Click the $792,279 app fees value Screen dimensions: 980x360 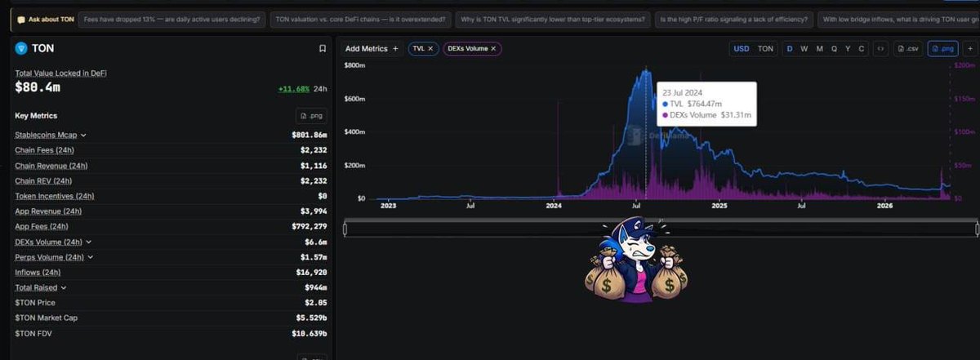311,227
